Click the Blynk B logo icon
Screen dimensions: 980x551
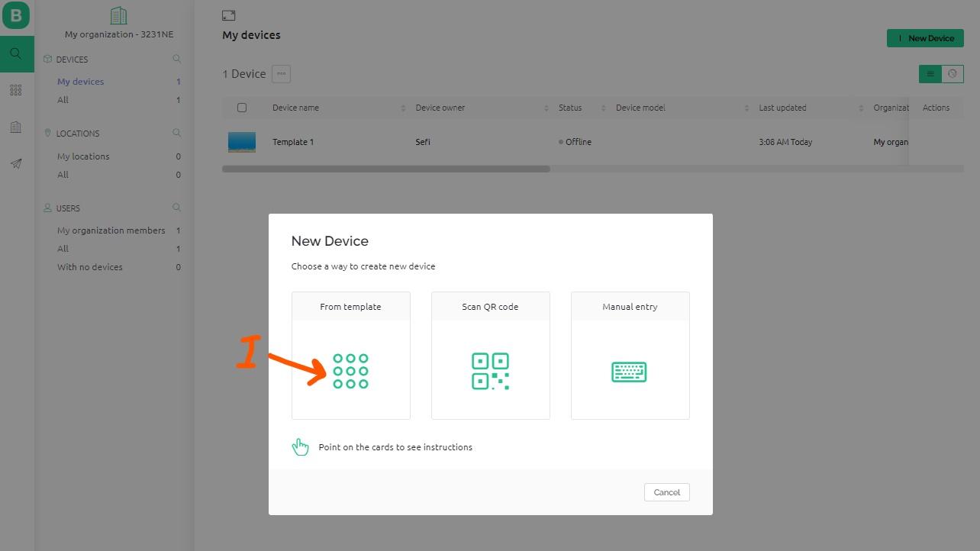pyautogui.click(x=16, y=16)
